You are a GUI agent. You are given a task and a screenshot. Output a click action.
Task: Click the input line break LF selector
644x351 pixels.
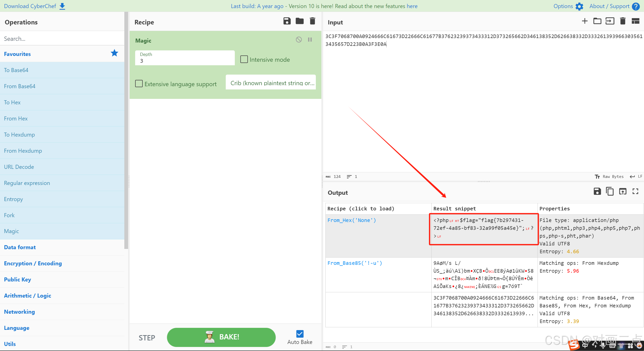coord(636,177)
